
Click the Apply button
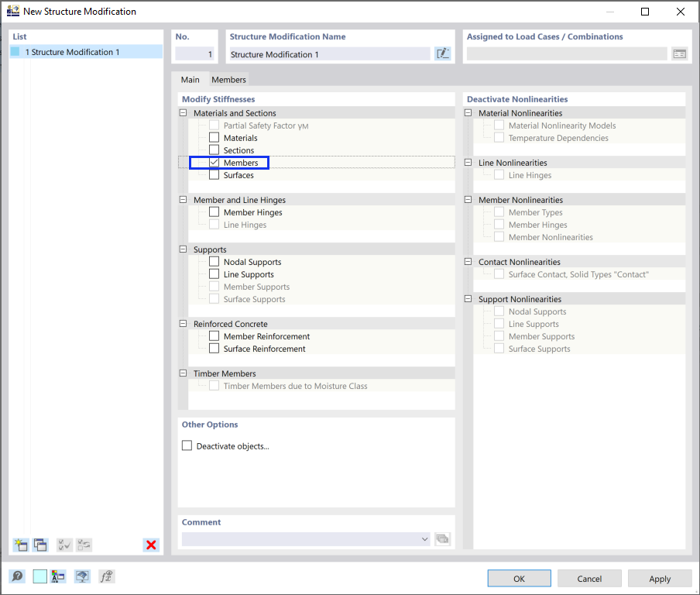(x=660, y=579)
